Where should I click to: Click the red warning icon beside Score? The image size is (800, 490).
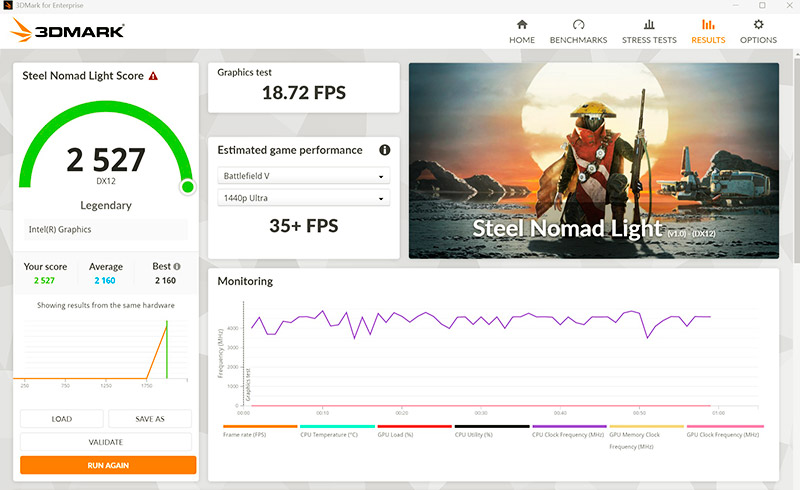[x=153, y=76]
